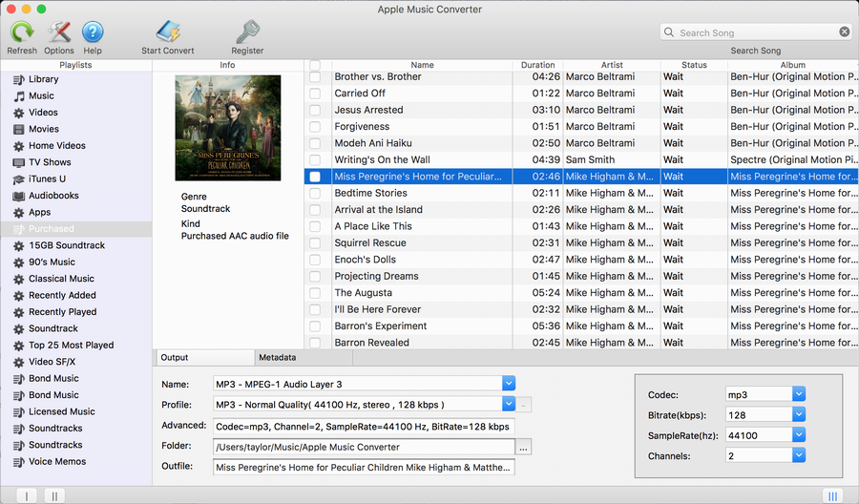Tick the Bedtime Stories checkbox
The width and height of the screenshot is (859, 504).
(315, 194)
